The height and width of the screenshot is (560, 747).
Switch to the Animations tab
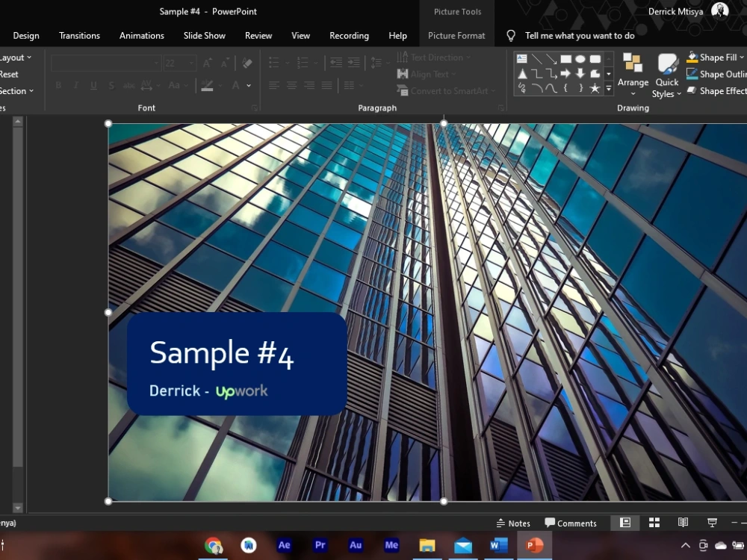point(141,35)
